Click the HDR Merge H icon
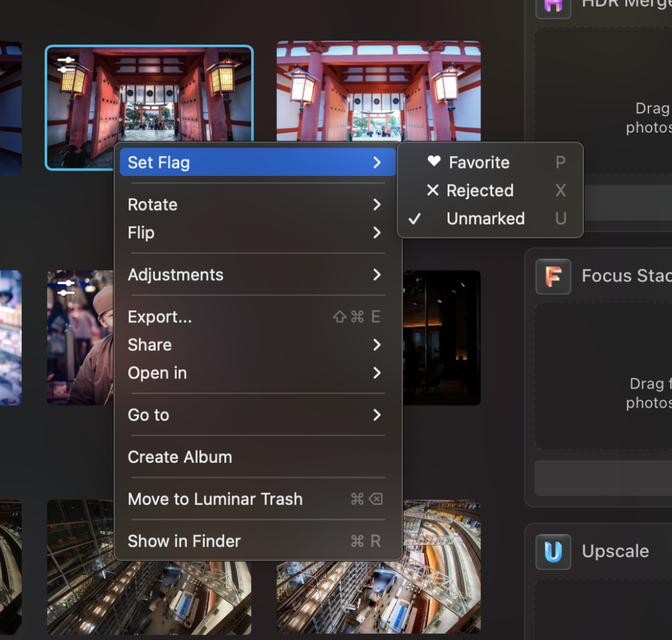 553,6
